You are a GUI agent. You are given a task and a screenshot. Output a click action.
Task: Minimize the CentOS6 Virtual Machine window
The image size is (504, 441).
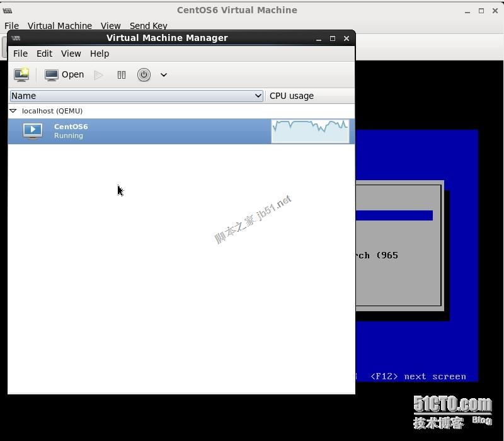(x=467, y=11)
